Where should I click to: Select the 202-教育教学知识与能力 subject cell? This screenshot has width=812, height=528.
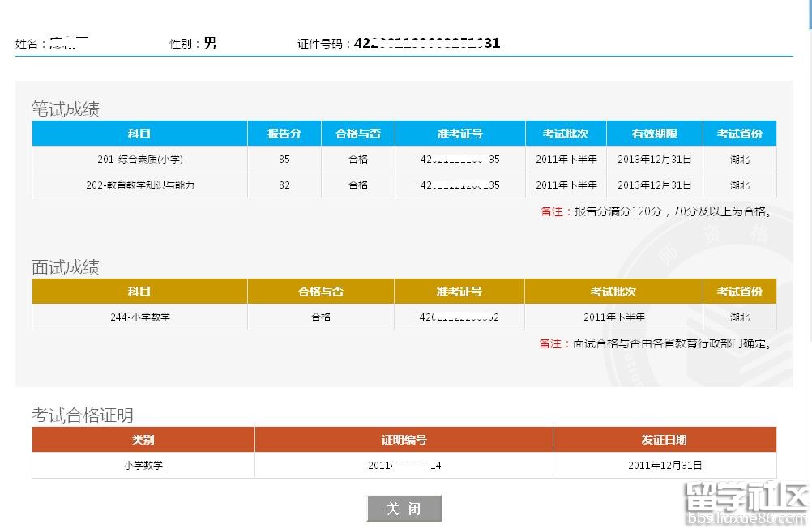click(x=139, y=185)
